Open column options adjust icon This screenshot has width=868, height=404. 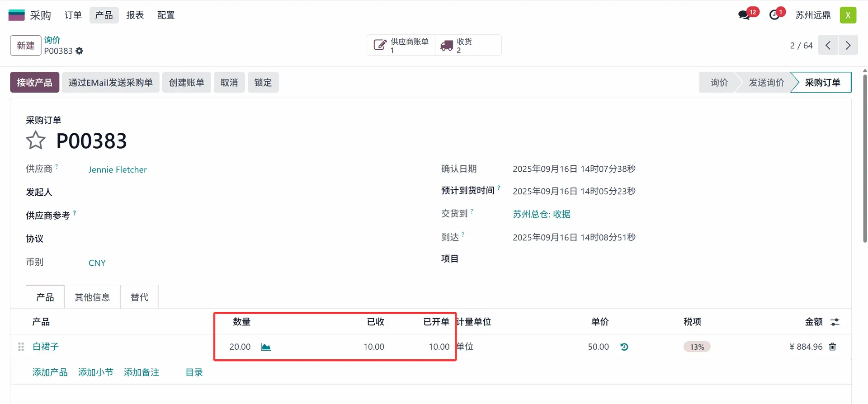835,322
